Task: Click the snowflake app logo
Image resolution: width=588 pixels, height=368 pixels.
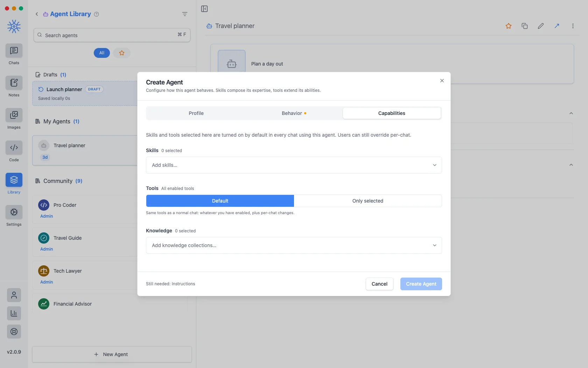Action: tap(14, 26)
